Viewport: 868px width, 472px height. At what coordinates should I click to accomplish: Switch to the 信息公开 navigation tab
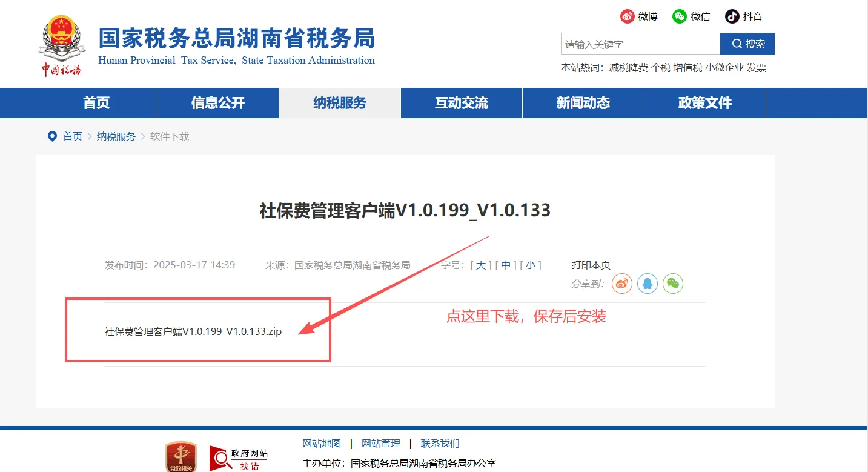tap(217, 102)
